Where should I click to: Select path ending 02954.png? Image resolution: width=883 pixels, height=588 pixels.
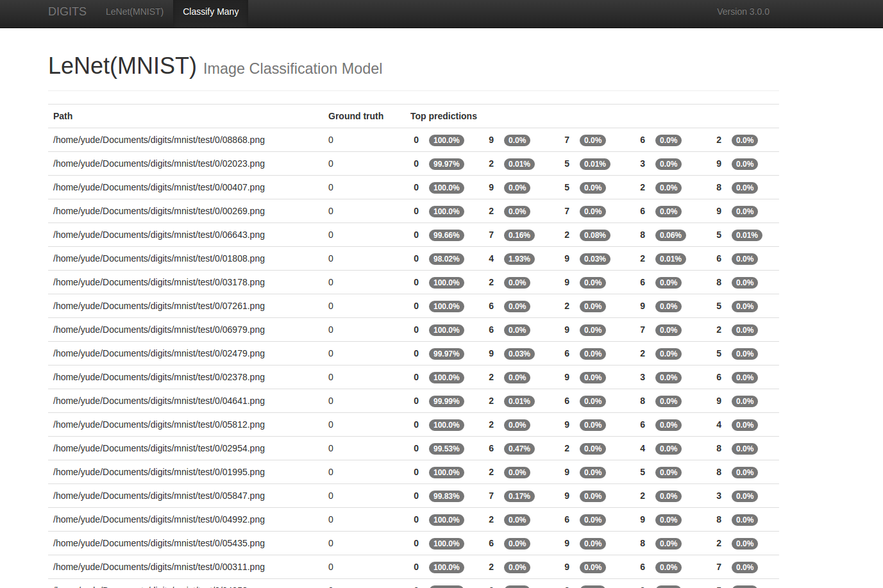click(x=159, y=448)
